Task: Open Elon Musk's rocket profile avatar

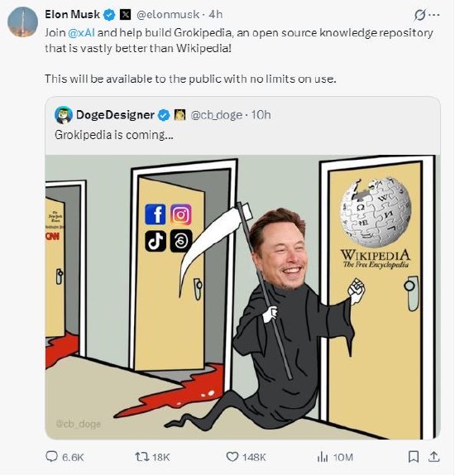Action: [23, 22]
